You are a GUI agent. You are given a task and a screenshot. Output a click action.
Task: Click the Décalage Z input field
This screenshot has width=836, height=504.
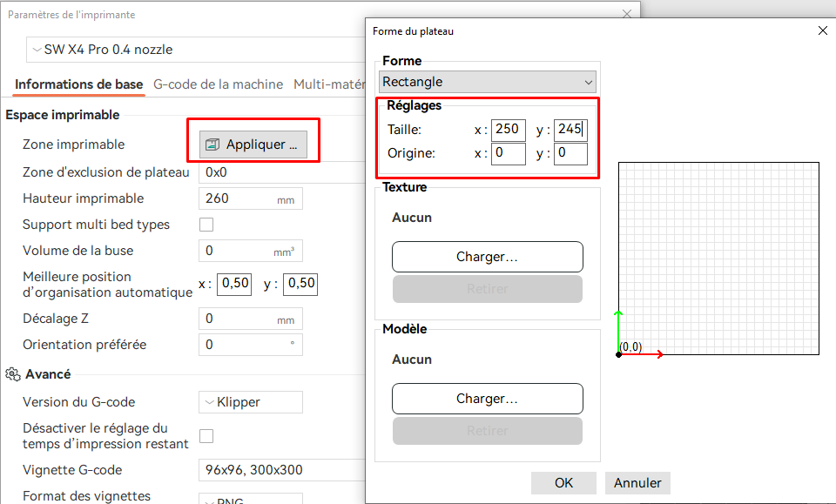[x=251, y=319]
